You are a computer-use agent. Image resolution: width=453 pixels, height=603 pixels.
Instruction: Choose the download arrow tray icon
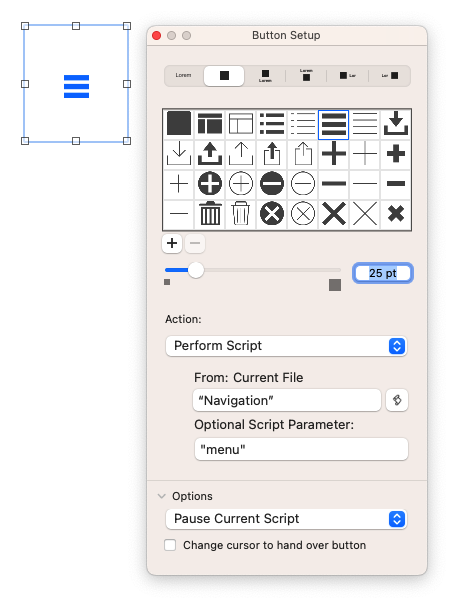396,123
